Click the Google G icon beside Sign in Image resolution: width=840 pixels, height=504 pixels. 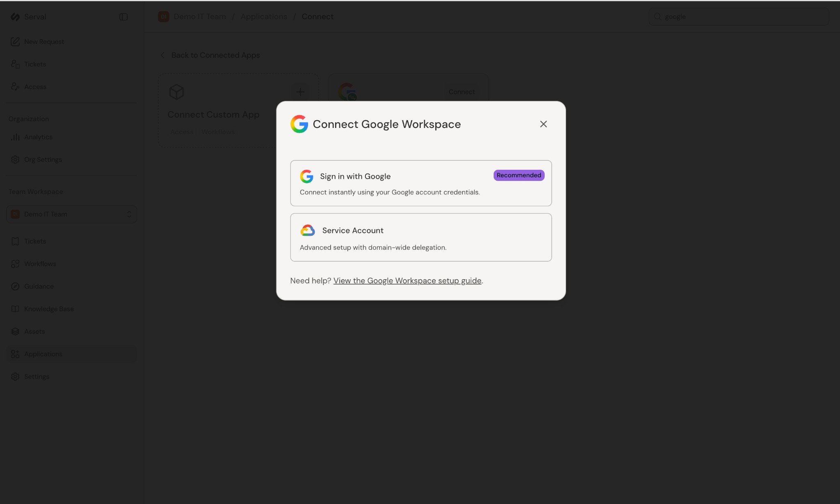pyautogui.click(x=306, y=176)
